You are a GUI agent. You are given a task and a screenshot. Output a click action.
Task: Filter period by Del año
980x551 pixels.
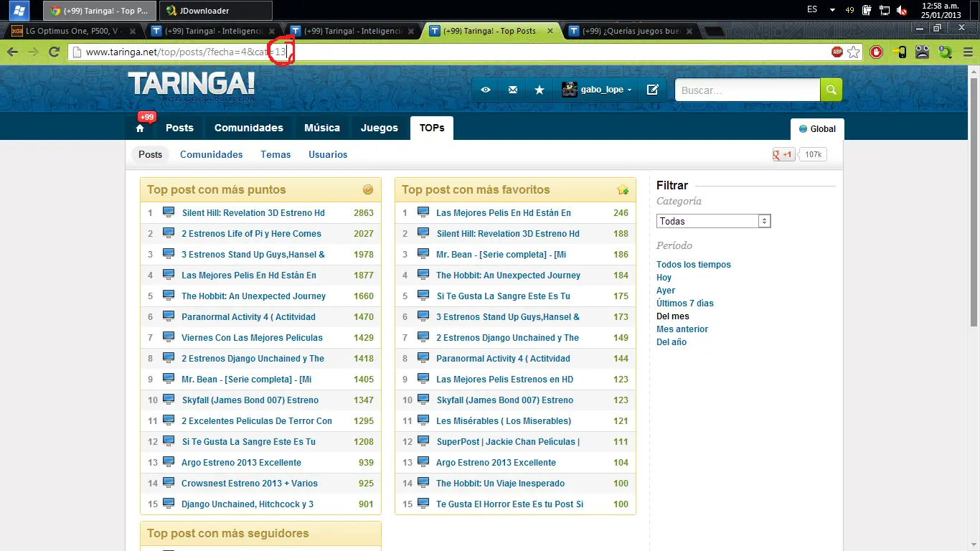[x=672, y=342]
